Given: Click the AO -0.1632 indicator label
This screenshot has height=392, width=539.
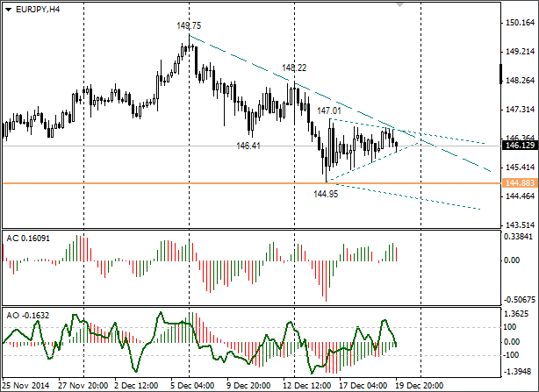Looking at the screenshot, I should [x=28, y=315].
